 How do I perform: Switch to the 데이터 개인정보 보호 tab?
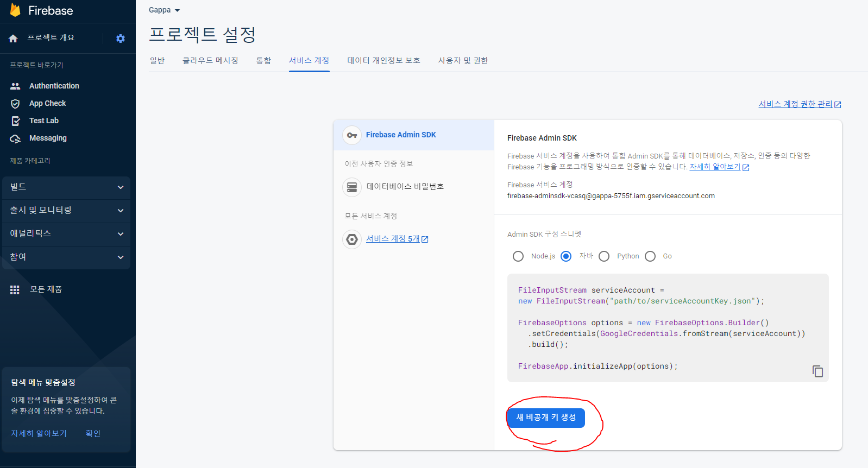pyautogui.click(x=383, y=60)
